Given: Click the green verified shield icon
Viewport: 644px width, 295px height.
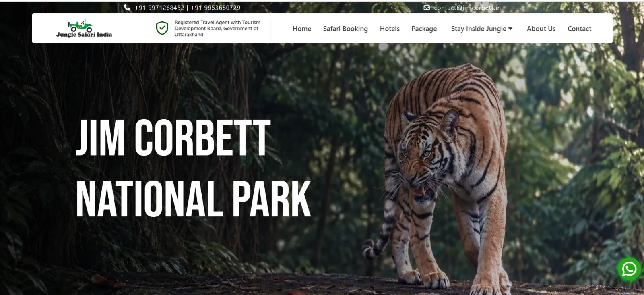Looking at the screenshot, I should click(162, 28).
